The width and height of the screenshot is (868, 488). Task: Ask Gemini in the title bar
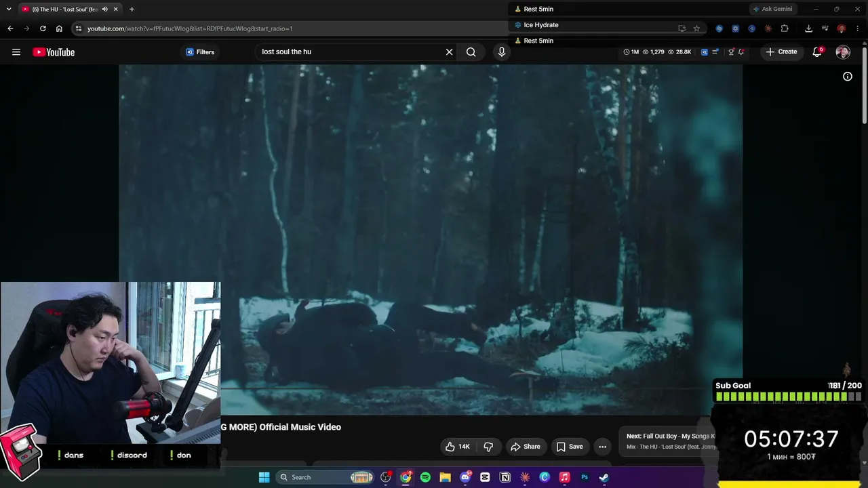click(772, 9)
